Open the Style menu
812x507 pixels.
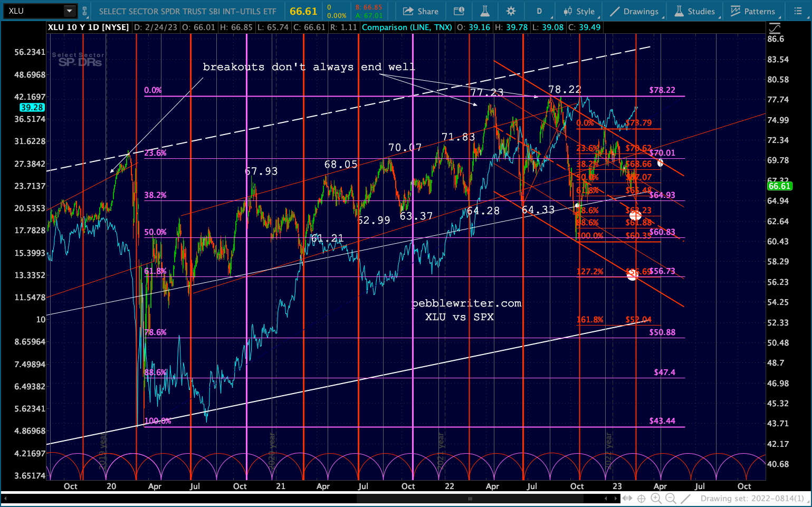click(x=579, y=11)
